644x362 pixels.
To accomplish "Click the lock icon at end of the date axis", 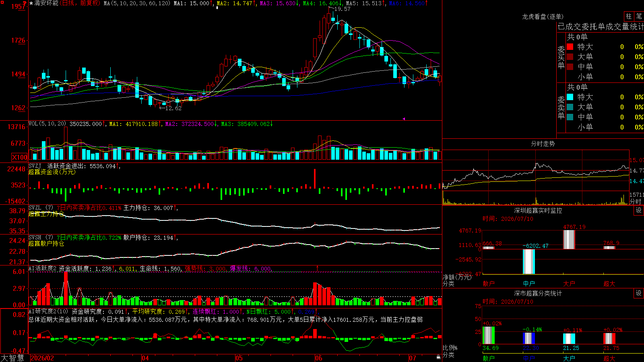I will point(439,357).
